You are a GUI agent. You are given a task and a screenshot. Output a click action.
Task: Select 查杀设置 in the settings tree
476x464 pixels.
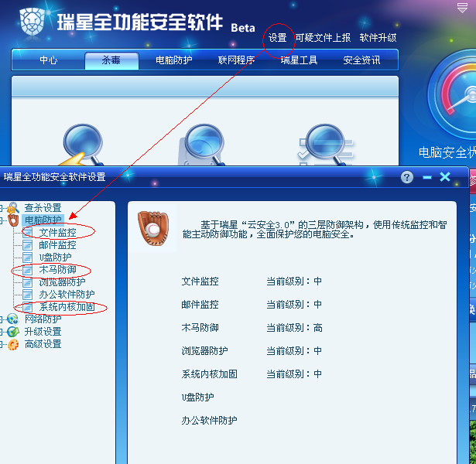point(43,208)
